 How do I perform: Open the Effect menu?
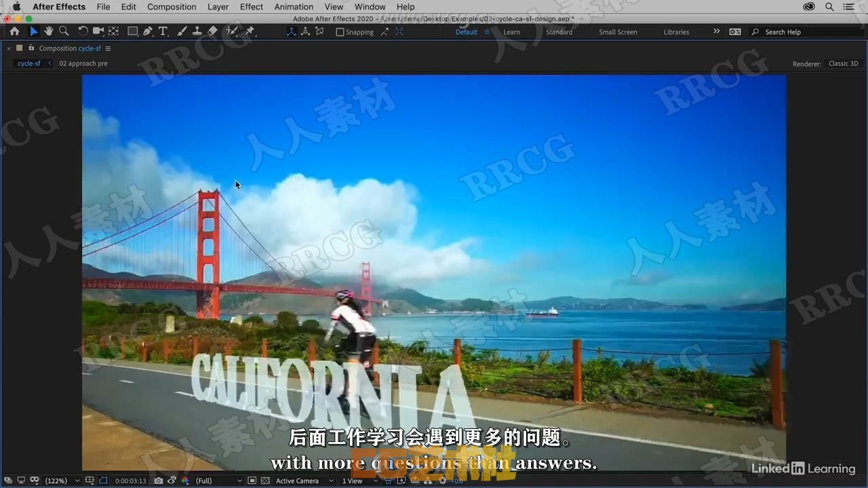click(252, 7)
